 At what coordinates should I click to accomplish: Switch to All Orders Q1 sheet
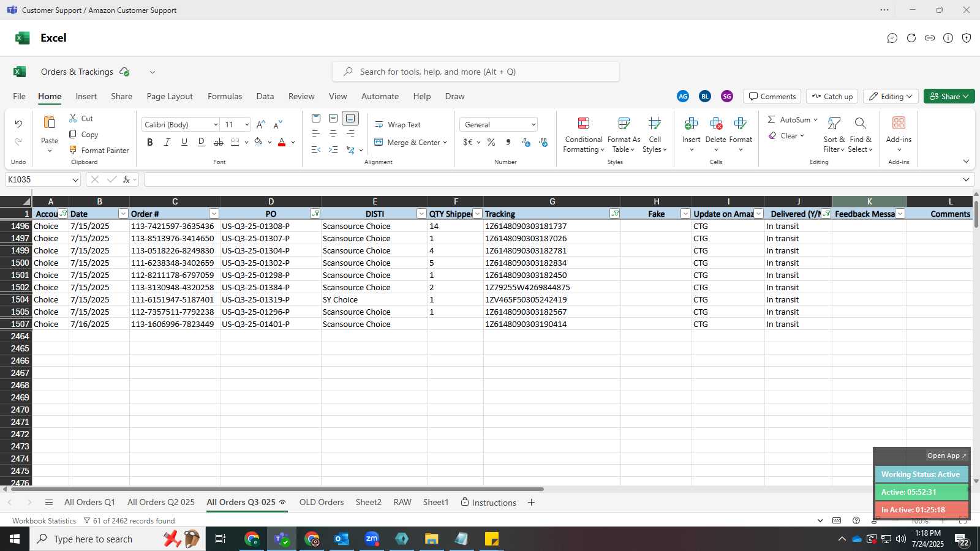click(x=89, y=502)
